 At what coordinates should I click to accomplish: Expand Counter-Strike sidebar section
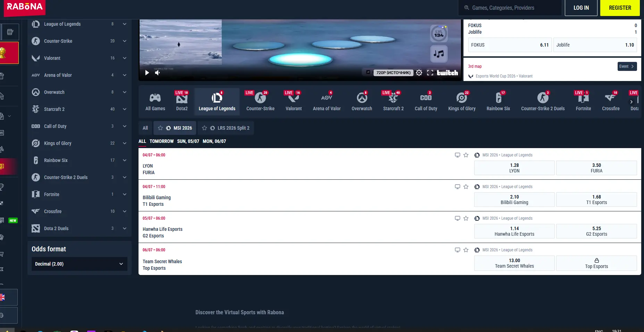tap(125, 41)
